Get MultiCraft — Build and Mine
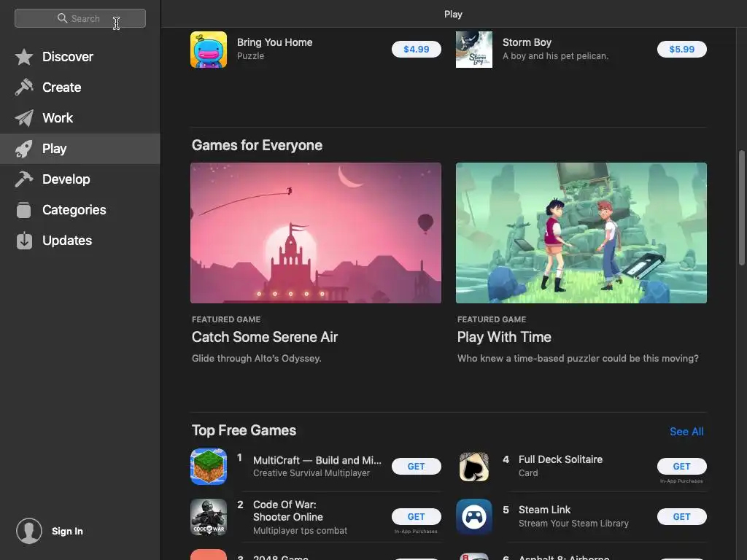The width and height of the screenshot is (747, 560). coord(417,466)
